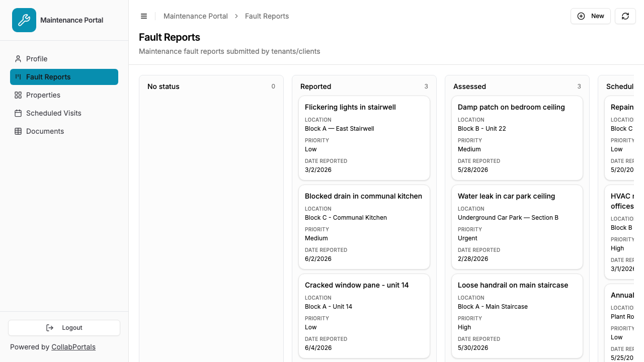Open Profile in the sidebar
This screenshot has height=362, width=644.
[x=64, y=59]
